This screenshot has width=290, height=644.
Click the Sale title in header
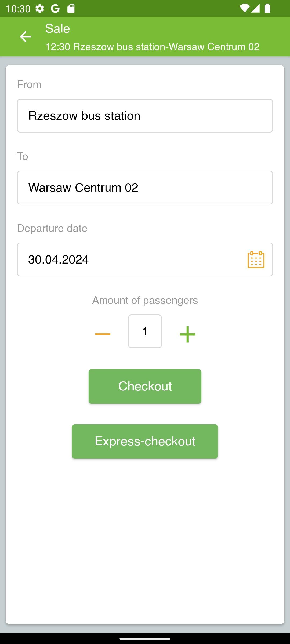57,28
